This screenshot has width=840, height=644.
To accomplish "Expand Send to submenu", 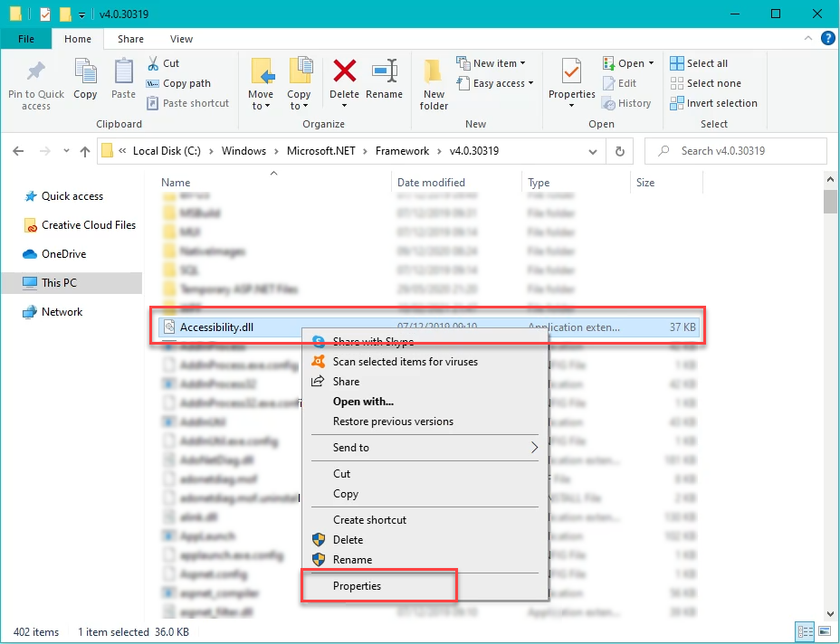I will 425,448.
